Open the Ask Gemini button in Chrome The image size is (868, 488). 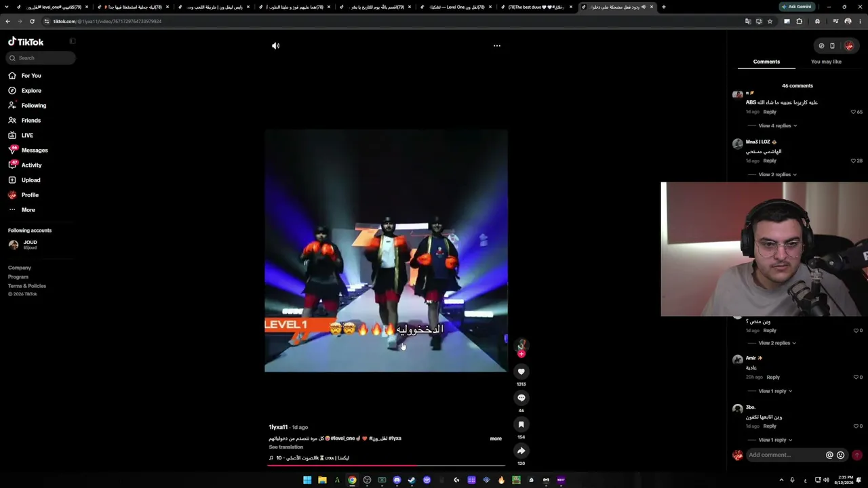click(x=796, y=7)
